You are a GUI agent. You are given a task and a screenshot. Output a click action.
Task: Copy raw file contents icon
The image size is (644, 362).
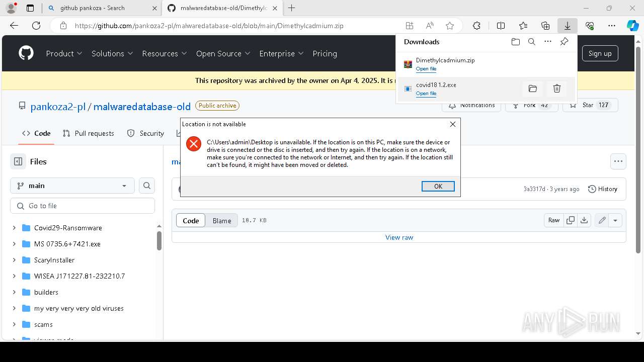click(x=570, y=220)
